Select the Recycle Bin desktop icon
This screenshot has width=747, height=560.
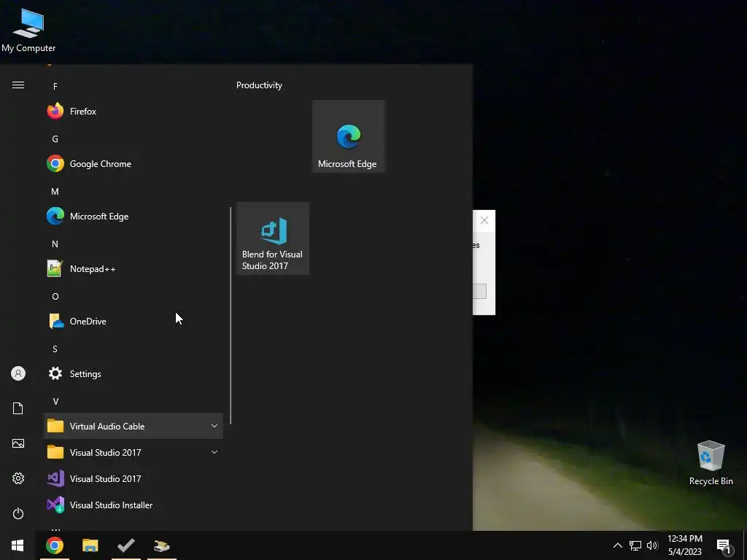pyautogui.click(x=711, y=463)
